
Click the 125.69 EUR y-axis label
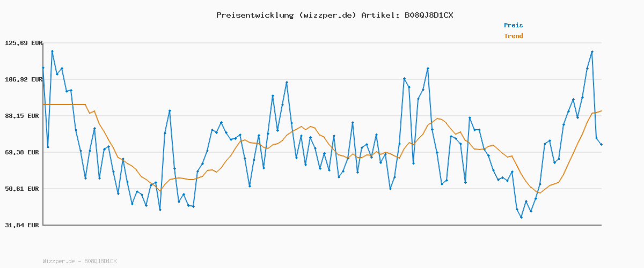click(24, 43)
